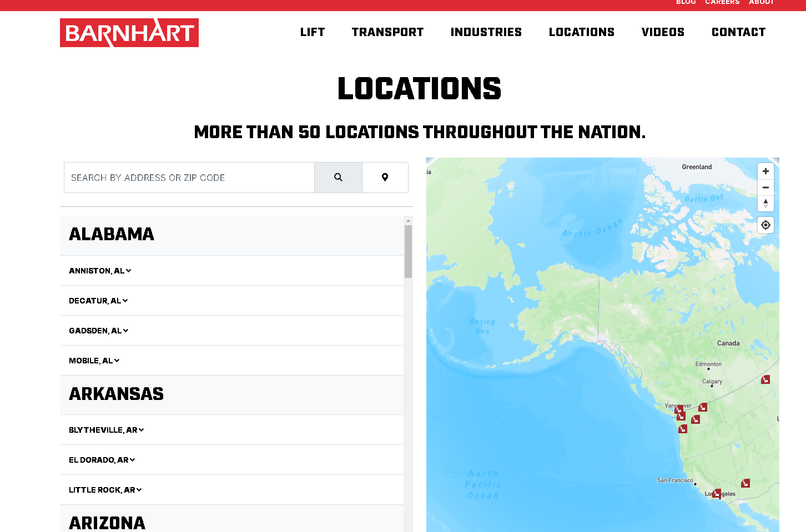Screen dimensions: 806x532
Task: Open the Lift menu
Action: 313,32
